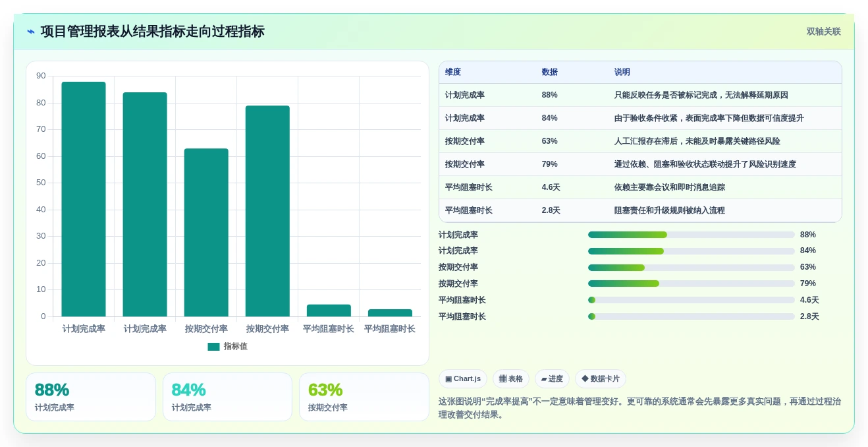This screenshot has width=868, height=447.
Task: Click the 4.6天 value in the table
Action: pyautogui.click(x=551, y=187)
